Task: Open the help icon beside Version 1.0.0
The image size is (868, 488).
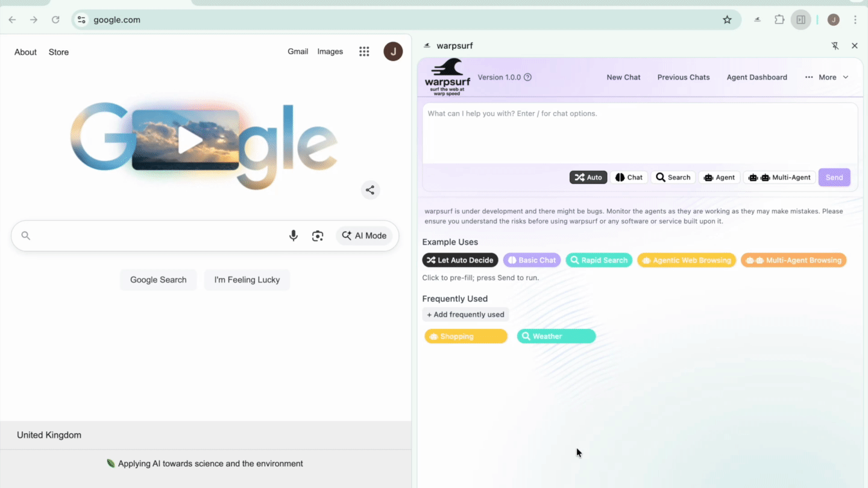Action: (x=527, y=77)
